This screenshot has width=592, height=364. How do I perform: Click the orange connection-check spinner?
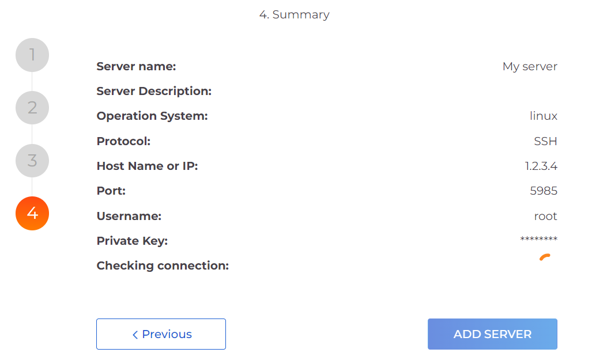pyautogui.click(x=545, y=257)
